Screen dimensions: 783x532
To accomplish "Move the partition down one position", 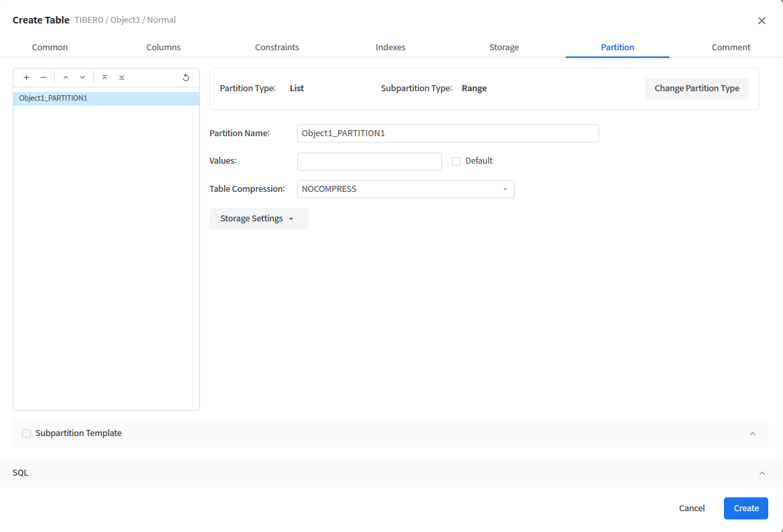I will pos(83,78).
